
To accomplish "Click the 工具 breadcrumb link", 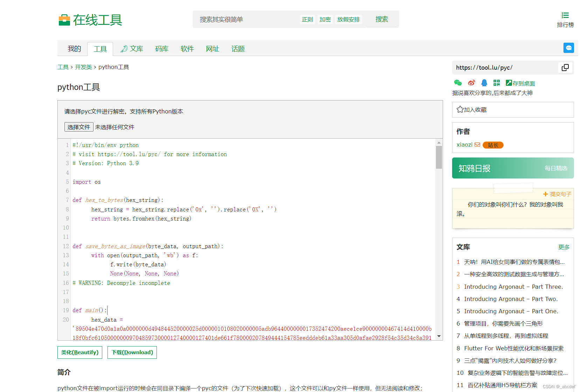I will (x=63, y=67).
